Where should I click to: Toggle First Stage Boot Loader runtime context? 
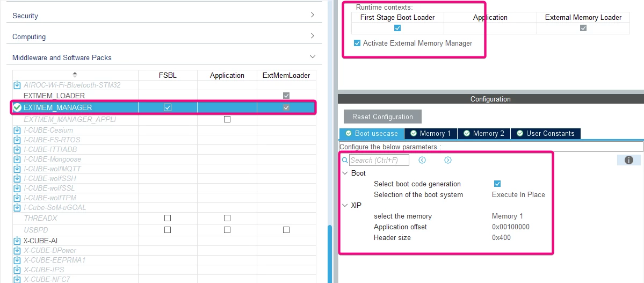397,28
